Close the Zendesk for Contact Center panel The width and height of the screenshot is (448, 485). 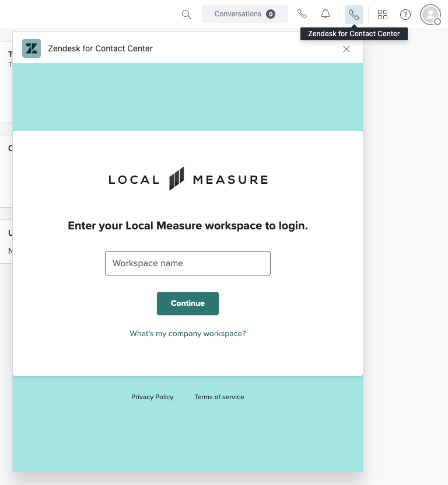pos(346,49)
